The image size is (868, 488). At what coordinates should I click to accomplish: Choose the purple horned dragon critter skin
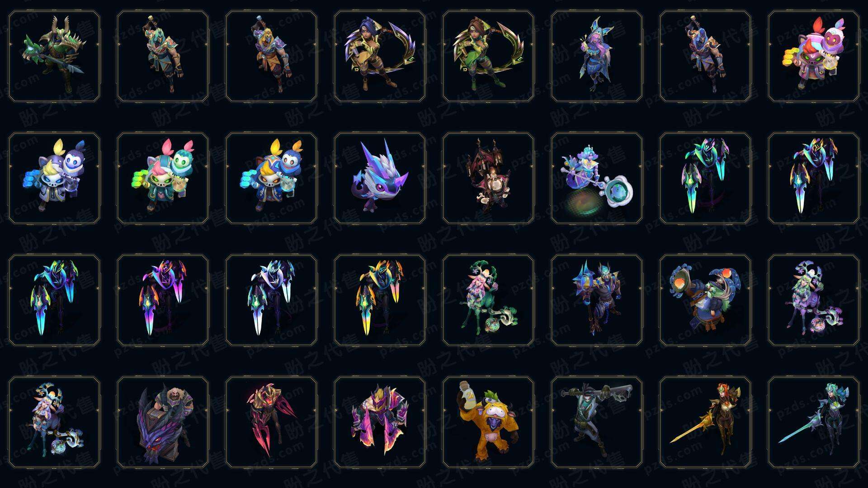380,178
